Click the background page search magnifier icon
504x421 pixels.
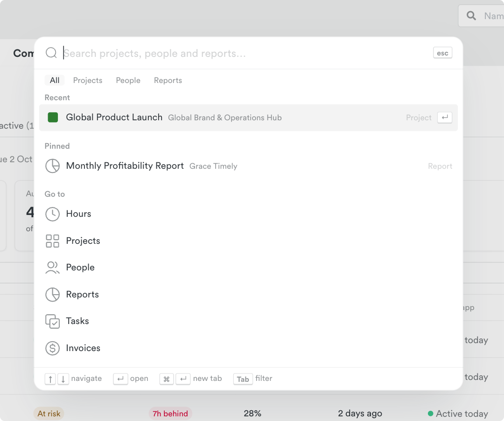pyautogui.click(x=471, y=15)
